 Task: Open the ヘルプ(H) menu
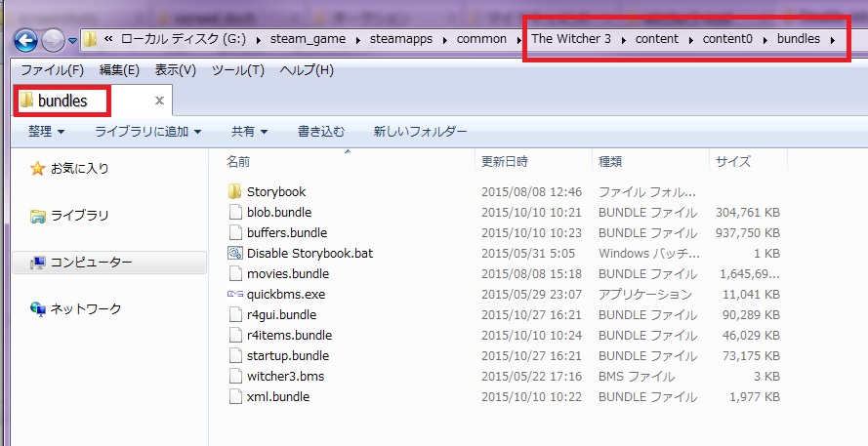point(307,70)
